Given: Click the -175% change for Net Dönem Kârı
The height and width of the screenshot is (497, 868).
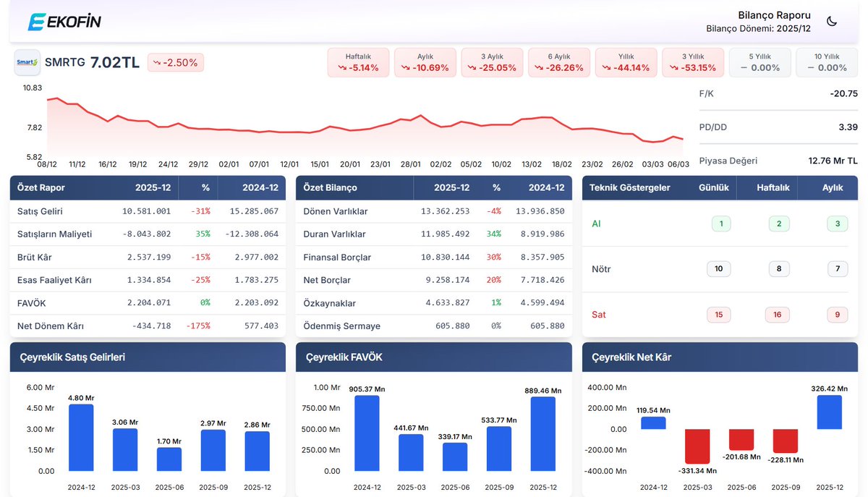Looking at the screenshot, I should coord(197,326).
